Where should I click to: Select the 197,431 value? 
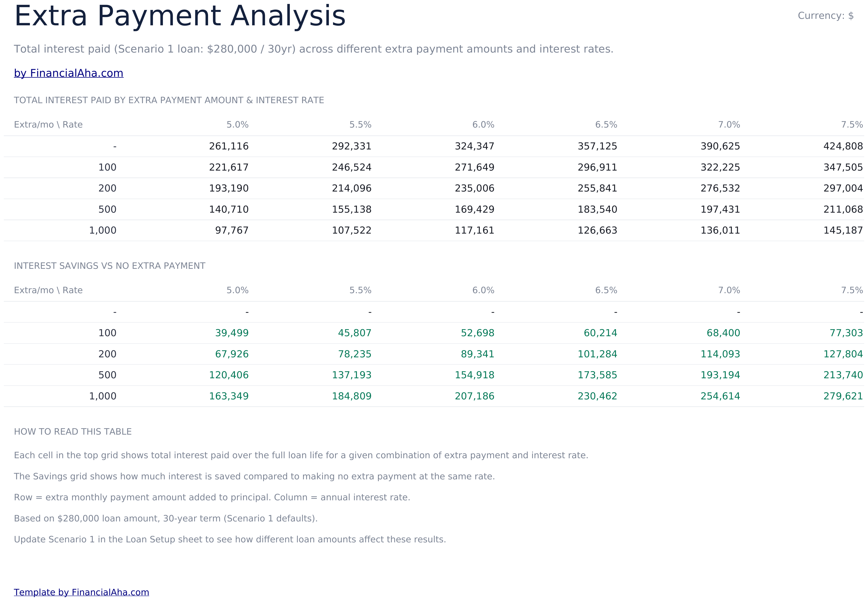click(x=720, y=209)
